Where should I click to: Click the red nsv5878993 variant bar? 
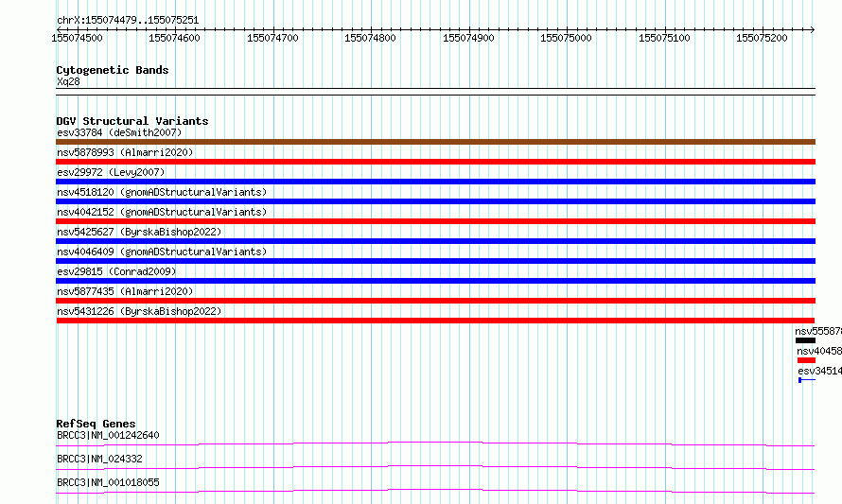pyautogui.click(x=435, y=162)
